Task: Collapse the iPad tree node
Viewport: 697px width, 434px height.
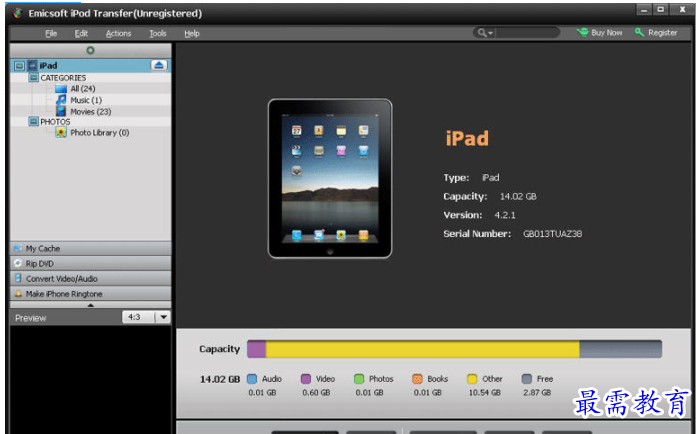Action: point(19,66)
